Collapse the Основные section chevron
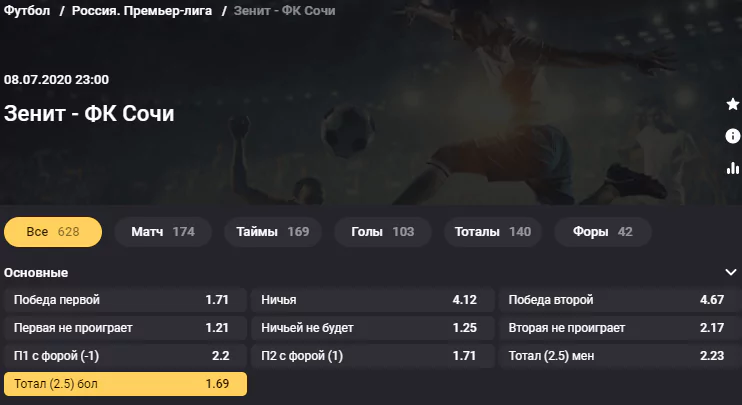 coord(731,272)
